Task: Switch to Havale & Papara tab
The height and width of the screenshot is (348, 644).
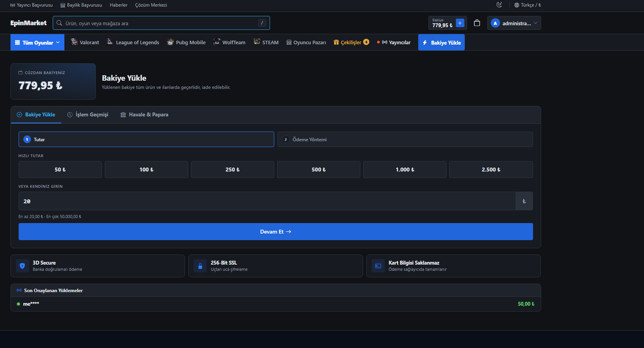Action: coord(144,114)
